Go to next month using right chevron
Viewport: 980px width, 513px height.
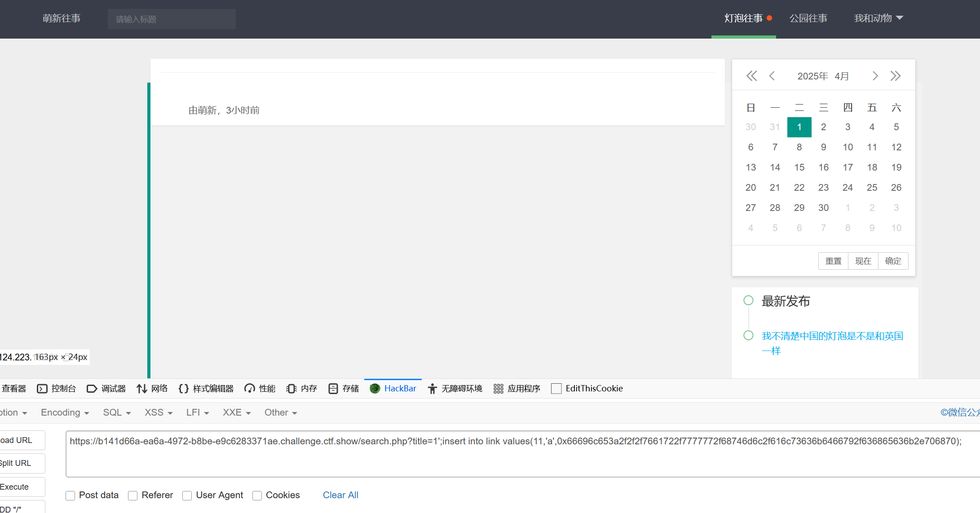[x=875, y=76]
